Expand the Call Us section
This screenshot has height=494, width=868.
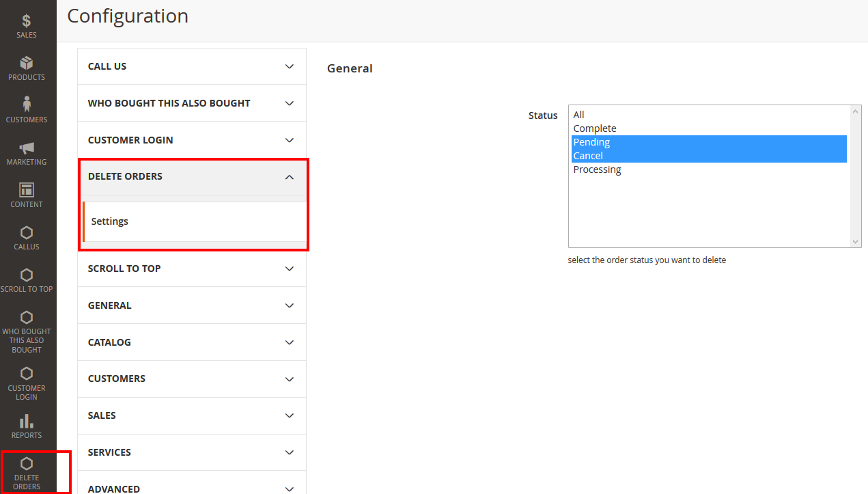191,66
